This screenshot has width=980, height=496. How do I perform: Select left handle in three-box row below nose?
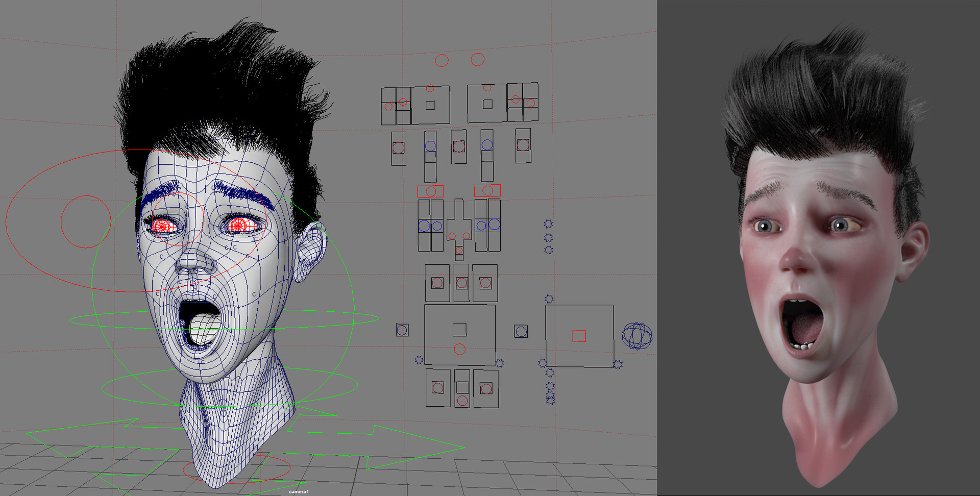437,283
